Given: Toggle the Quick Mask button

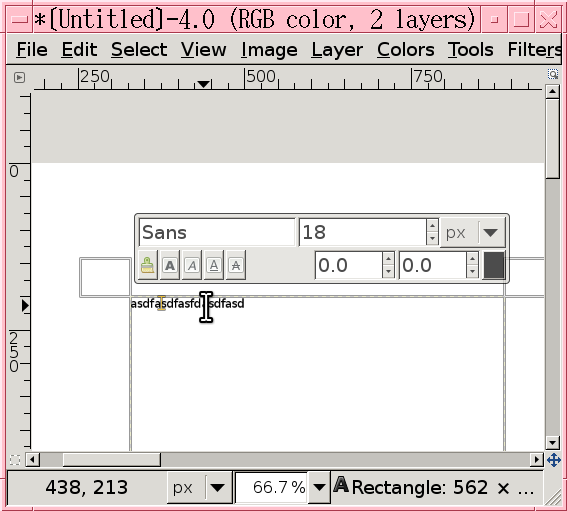Looking at the screenshot, I should click(15, 460).
